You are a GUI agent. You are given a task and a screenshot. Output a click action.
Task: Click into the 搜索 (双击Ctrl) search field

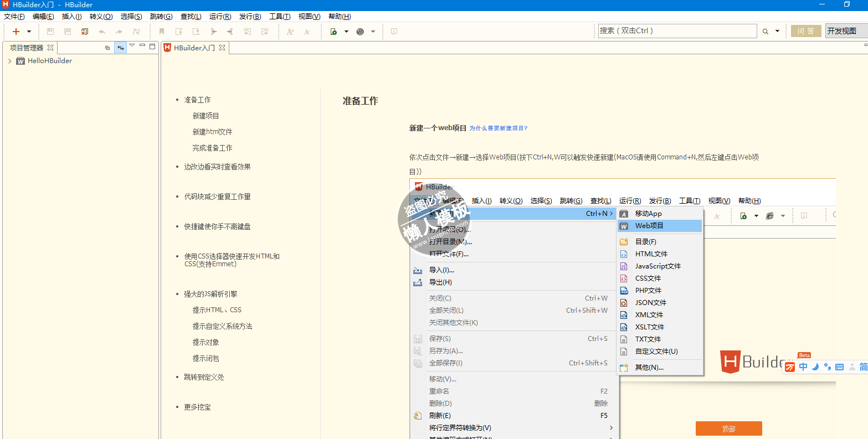pos(677,31)
